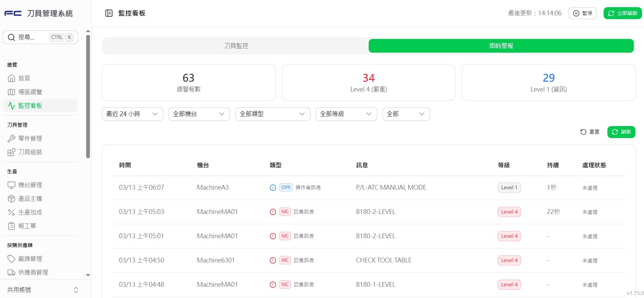Switch to the 刀具監控 tab

coord(236,46)
